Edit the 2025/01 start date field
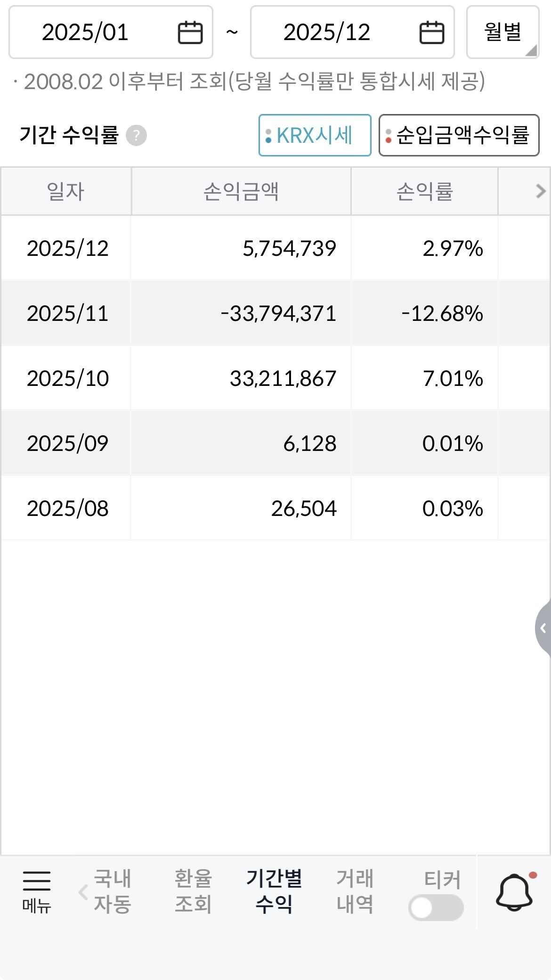The width and height of the screenshot is (551, 980). (x=111, y=32)
